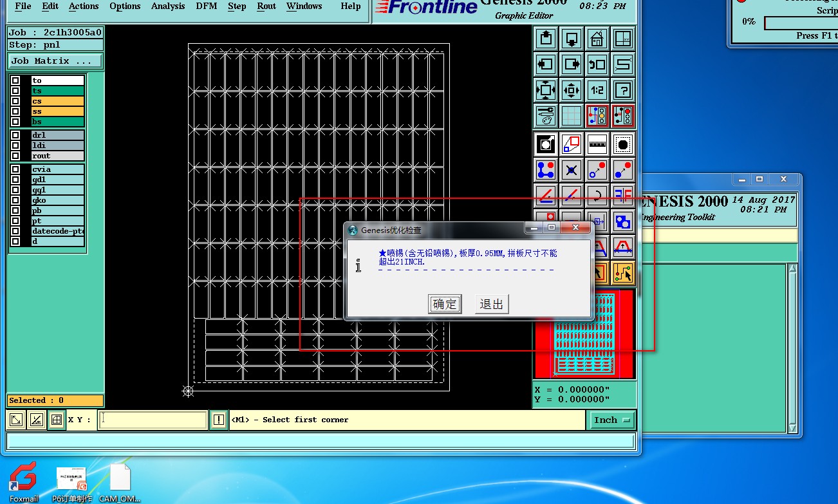Viewport: 838px width, 504px height.
Task: Toggle the 'ldi' layer checkbox
Action: (x=15, y=145)
